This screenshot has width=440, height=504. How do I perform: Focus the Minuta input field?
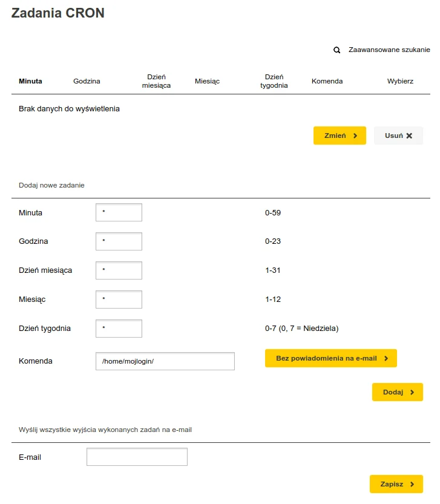pyautogui.click(x=119, y=212)
